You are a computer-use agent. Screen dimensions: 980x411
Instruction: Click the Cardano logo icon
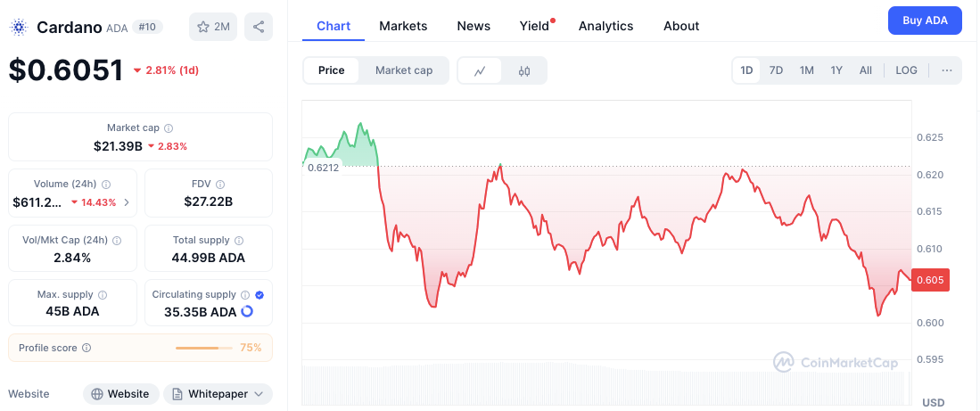(x=18, y=27)
